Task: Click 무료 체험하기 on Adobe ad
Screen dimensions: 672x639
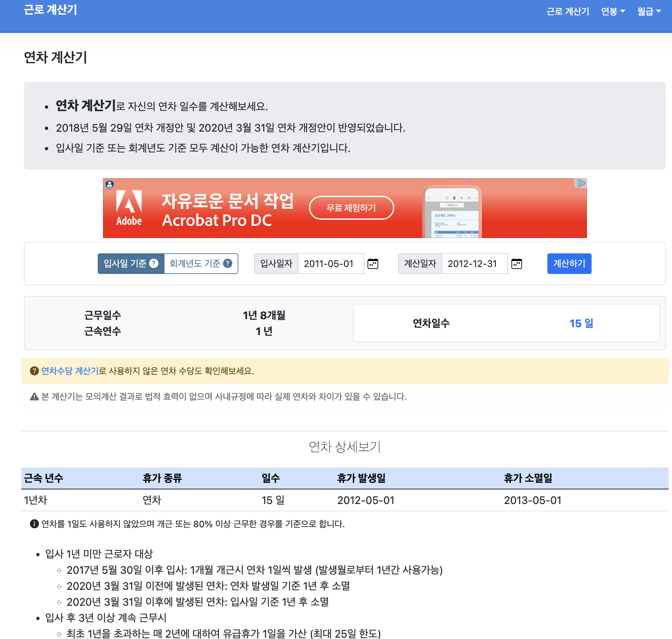Action: 351,208
